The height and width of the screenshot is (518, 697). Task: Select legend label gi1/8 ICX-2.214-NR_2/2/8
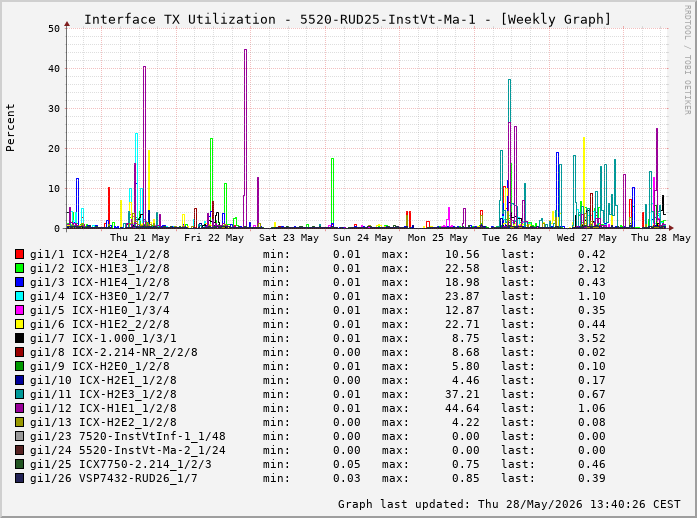tap(114, 352)
